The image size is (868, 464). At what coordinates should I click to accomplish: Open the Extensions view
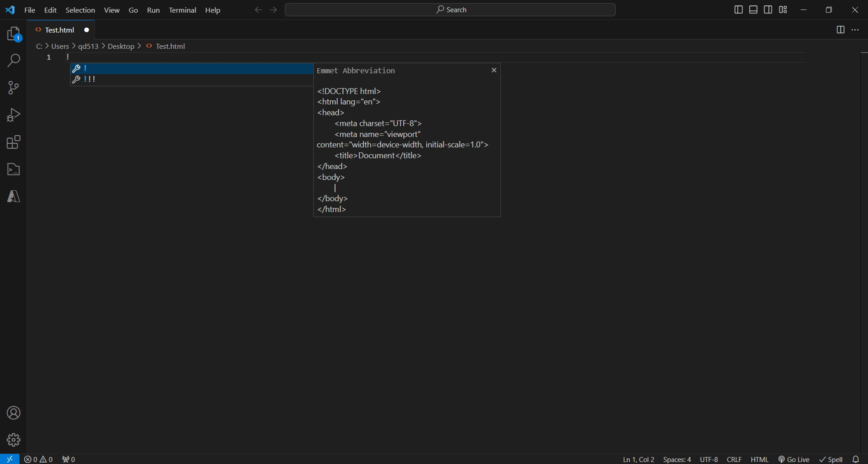[x=13, y=142]
